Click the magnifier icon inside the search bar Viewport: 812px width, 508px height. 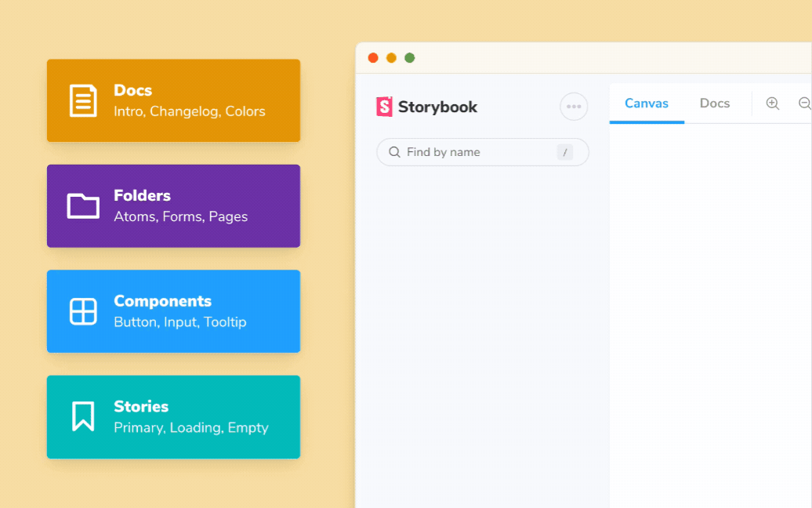(394, 152)
